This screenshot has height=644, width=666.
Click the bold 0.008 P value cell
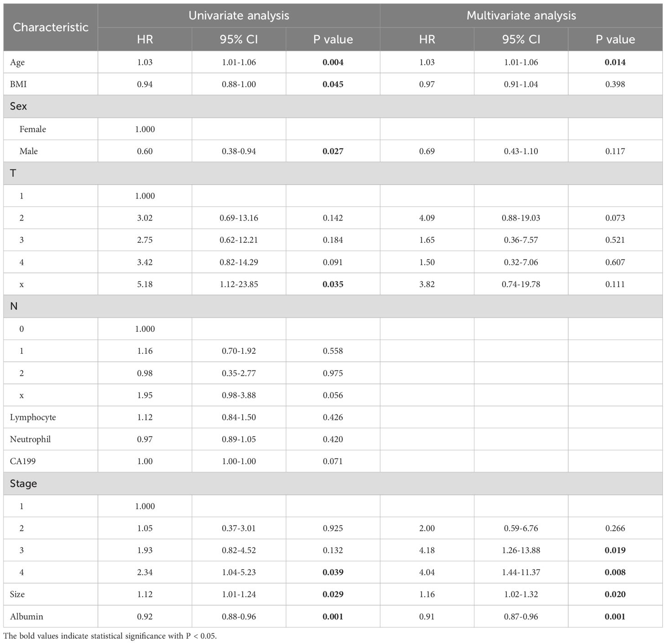pyautogui.click(x=615, y=572)
